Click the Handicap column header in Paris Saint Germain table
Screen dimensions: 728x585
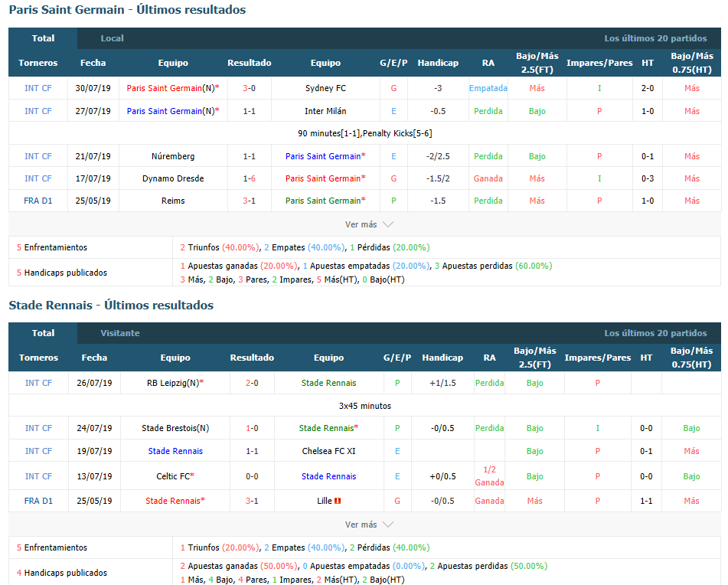tap(438, 63)
